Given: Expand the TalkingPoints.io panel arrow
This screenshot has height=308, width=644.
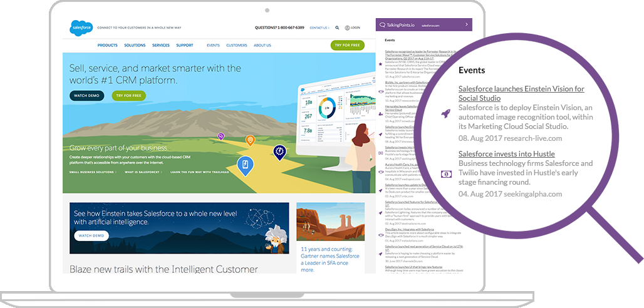Looking at the screenshot, I should (467, 24).
